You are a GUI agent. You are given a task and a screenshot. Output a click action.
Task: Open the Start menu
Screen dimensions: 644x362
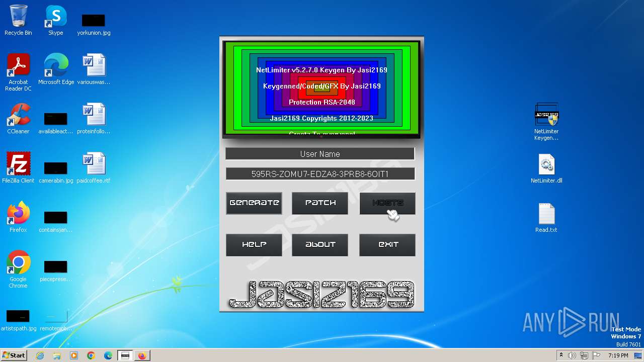click(x=14, y=355)
